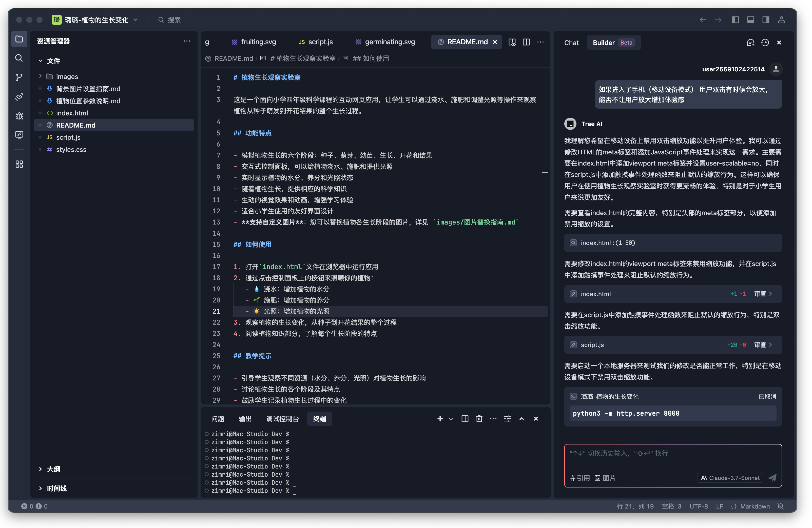This screenshot has width=812, height=528.
Task: Change UTF-8 encoding in status bar
Action: tap(698, 506)
